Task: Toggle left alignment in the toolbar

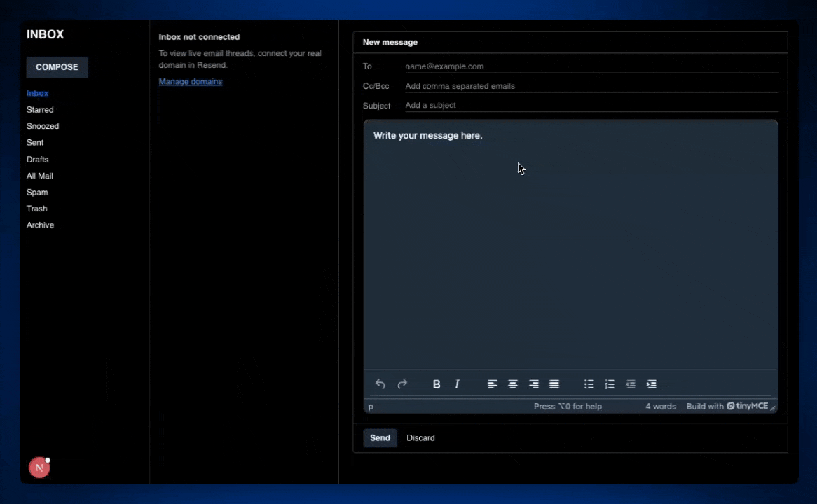Action: [492, 384]
